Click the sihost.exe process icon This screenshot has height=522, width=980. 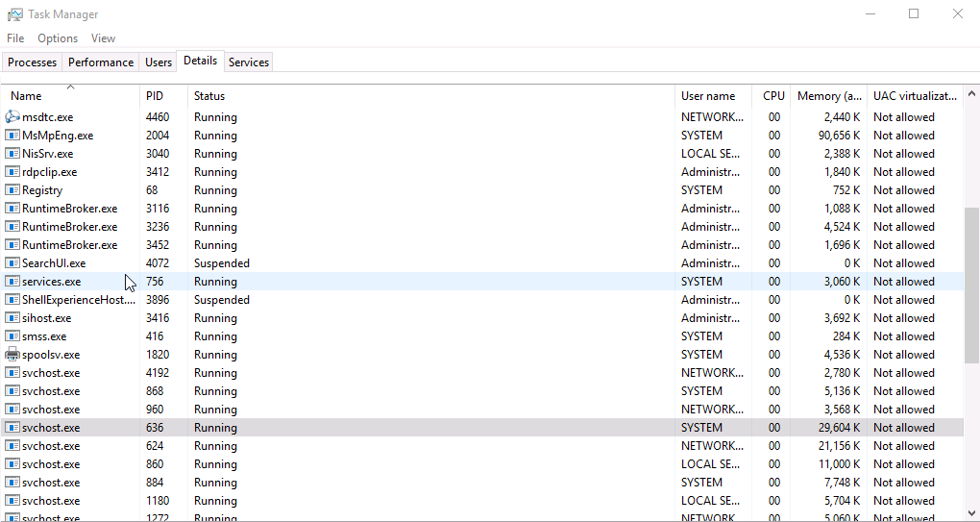12,317
